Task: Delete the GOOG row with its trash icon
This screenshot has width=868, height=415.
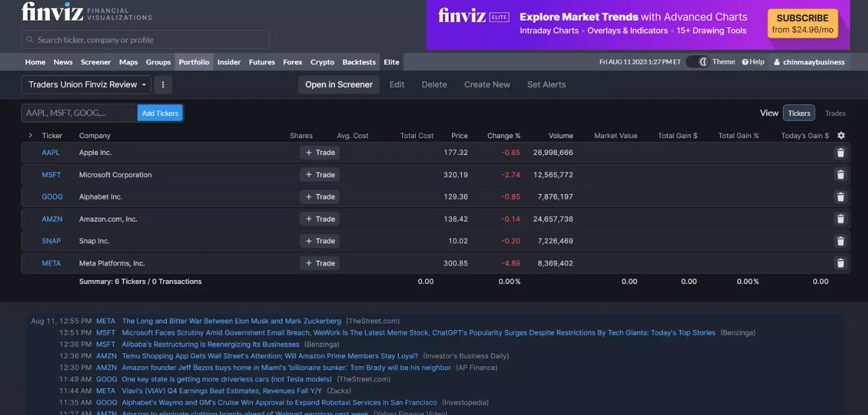Action: click(840, 197)
